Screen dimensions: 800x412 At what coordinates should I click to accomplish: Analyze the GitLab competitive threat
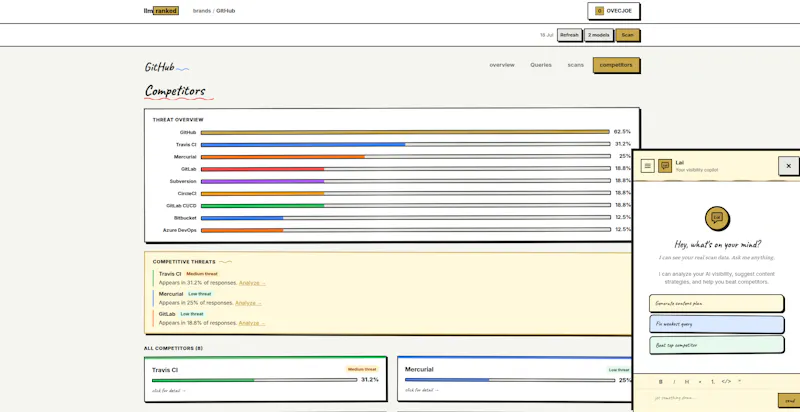pos(252,323)
